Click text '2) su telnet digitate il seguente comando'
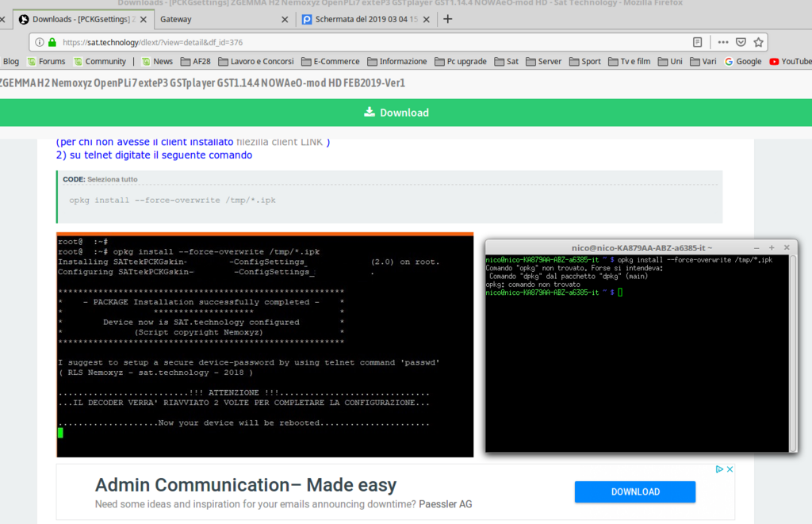This screenshot has width=812, height=524. [155, 155]
